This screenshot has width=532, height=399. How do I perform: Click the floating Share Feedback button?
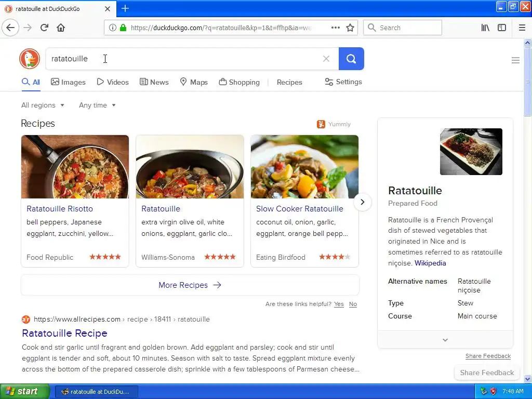(x=487, y=373)
